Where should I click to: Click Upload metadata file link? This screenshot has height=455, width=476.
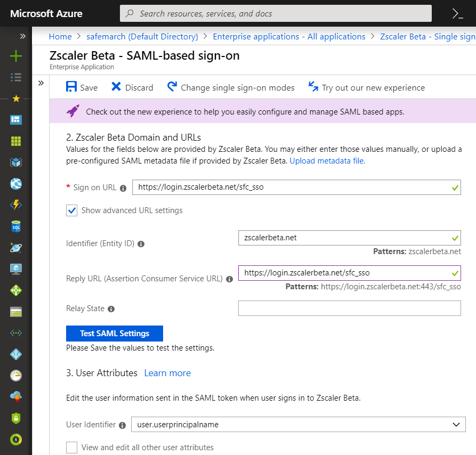pyautogui.click(x=327, y=161)
